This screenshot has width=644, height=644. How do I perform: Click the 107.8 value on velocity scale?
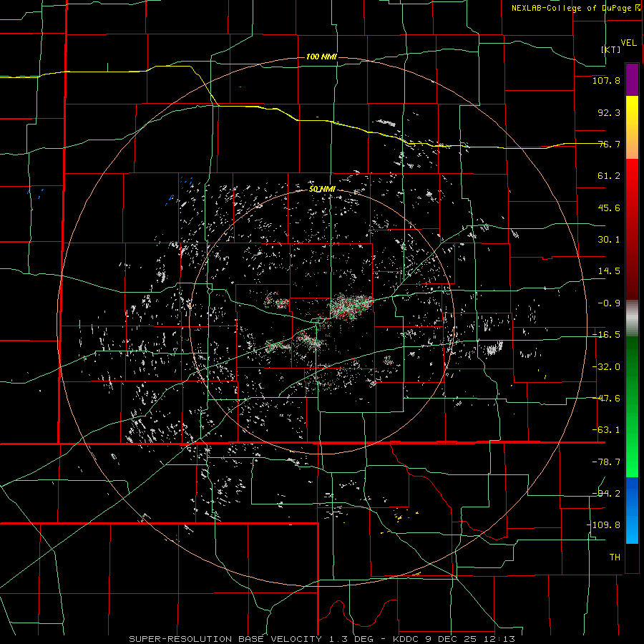(606, 80)
